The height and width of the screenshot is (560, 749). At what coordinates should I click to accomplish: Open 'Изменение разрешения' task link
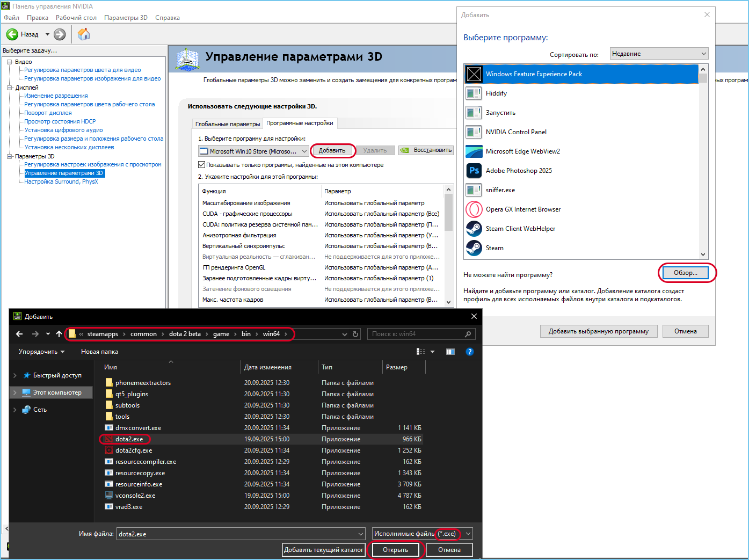56,96
